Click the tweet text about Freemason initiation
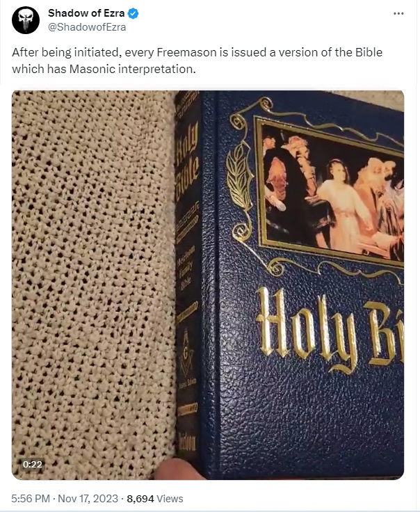Image resolution: width=420 pixels, height=512 pixels. point(197,61)
